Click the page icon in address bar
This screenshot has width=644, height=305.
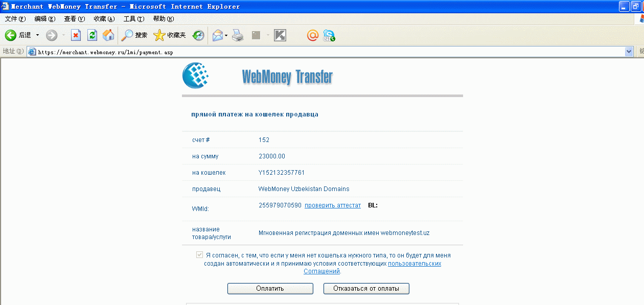[32, 52]
